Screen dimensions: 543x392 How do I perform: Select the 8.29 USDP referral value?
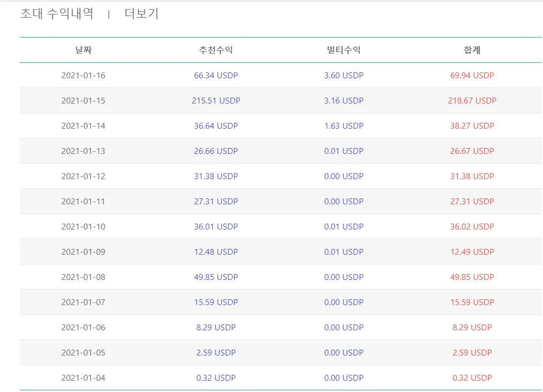pos(215,328)
